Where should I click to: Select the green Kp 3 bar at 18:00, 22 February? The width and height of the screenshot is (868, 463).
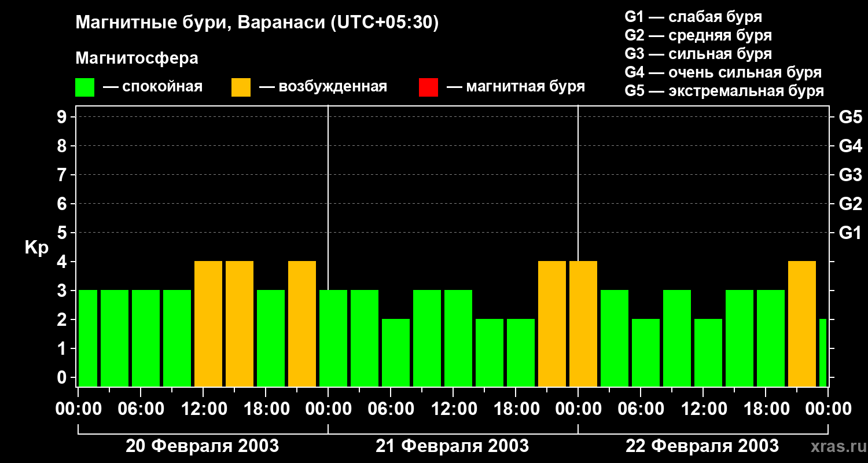pyautogui.click(x=771, y=339)
